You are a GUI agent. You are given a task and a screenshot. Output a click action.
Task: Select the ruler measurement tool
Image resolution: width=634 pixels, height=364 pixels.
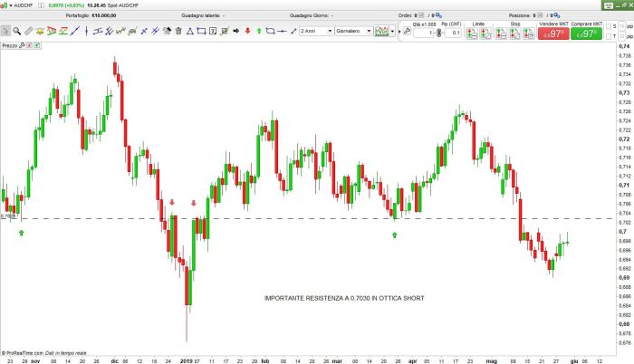click(x=28, y=31)
